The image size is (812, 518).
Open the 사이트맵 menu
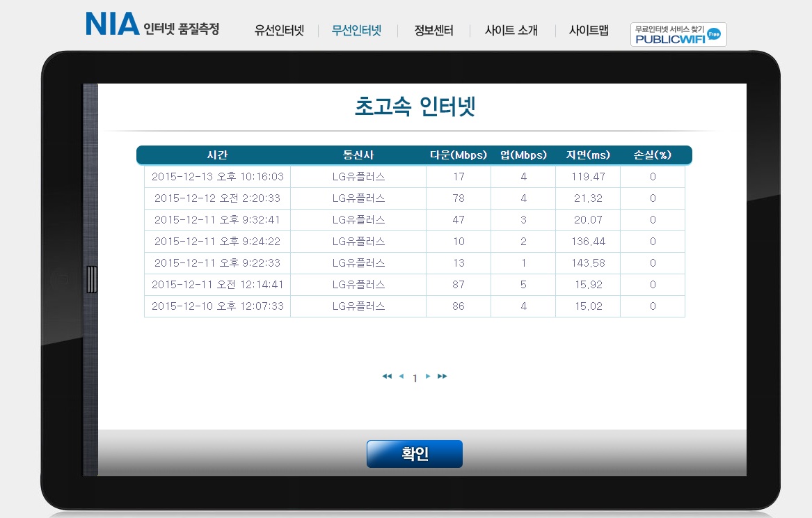coord(589,31)
